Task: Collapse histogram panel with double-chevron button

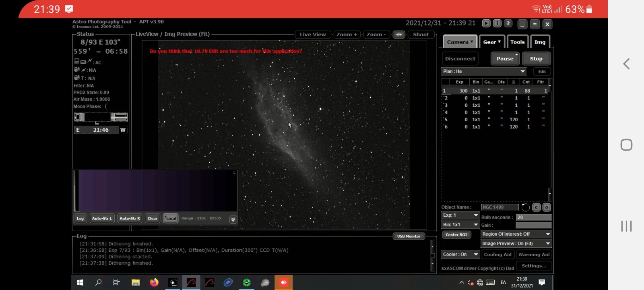Action: (x=233, y=219)
